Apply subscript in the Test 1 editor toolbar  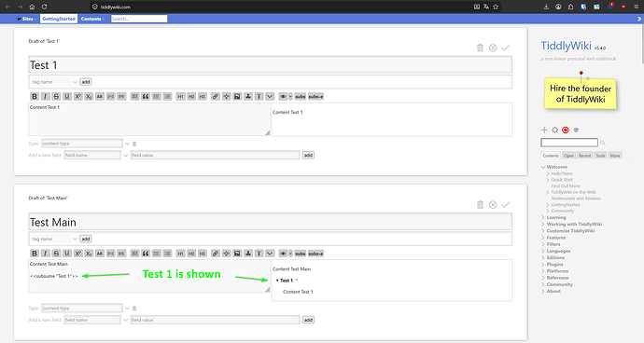pos(89,96)
